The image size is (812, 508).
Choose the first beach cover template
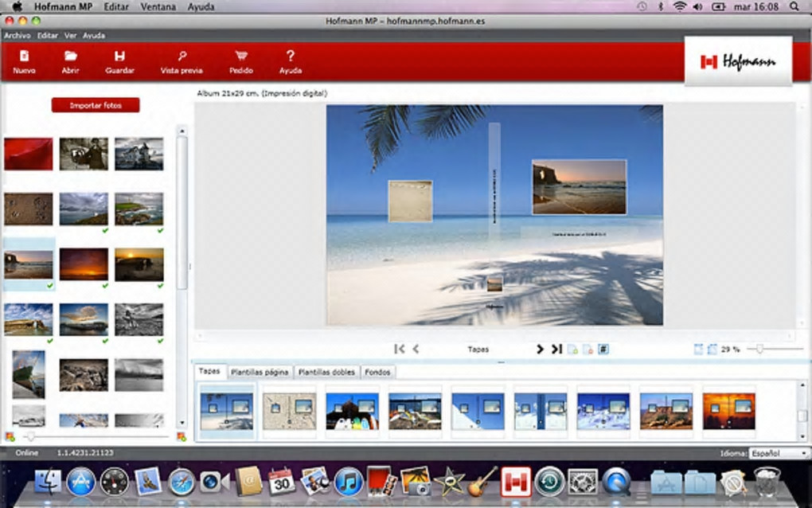tap(227, 411)
